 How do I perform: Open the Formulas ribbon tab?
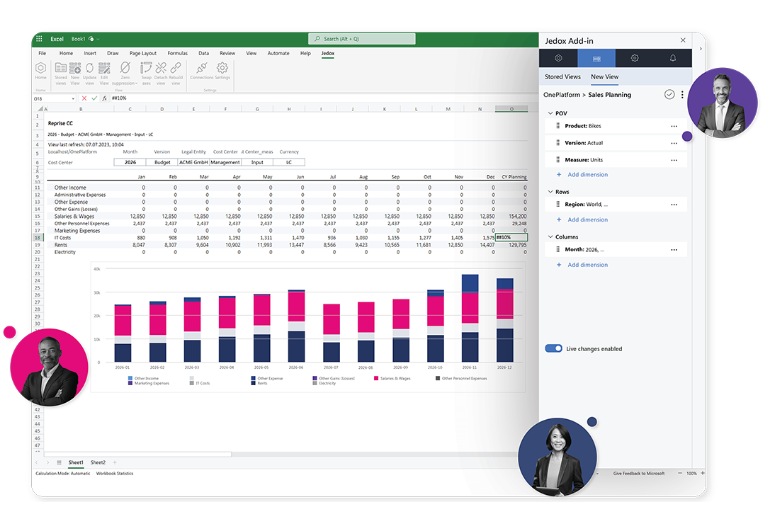[177, 53]
